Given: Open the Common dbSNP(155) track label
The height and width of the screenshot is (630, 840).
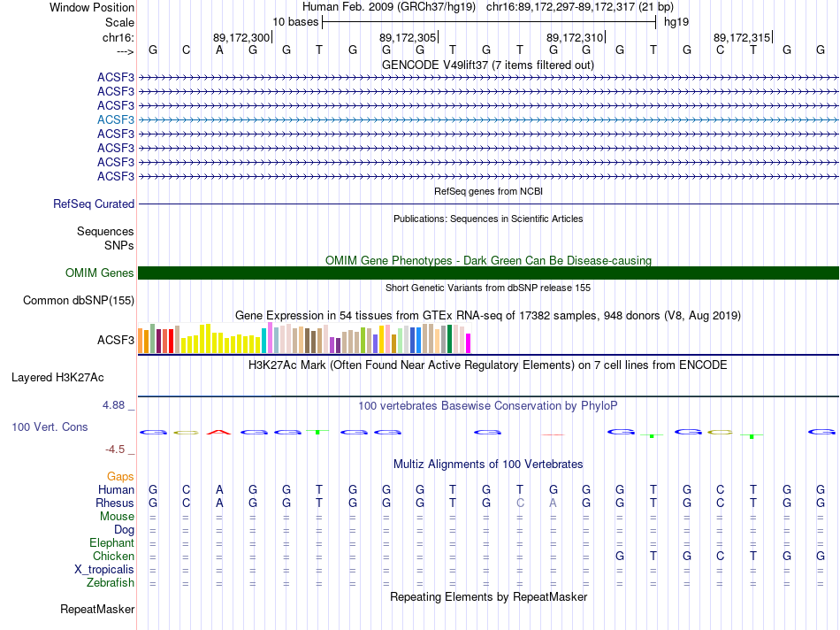Looking at the screenshot, I should [79, 301].
